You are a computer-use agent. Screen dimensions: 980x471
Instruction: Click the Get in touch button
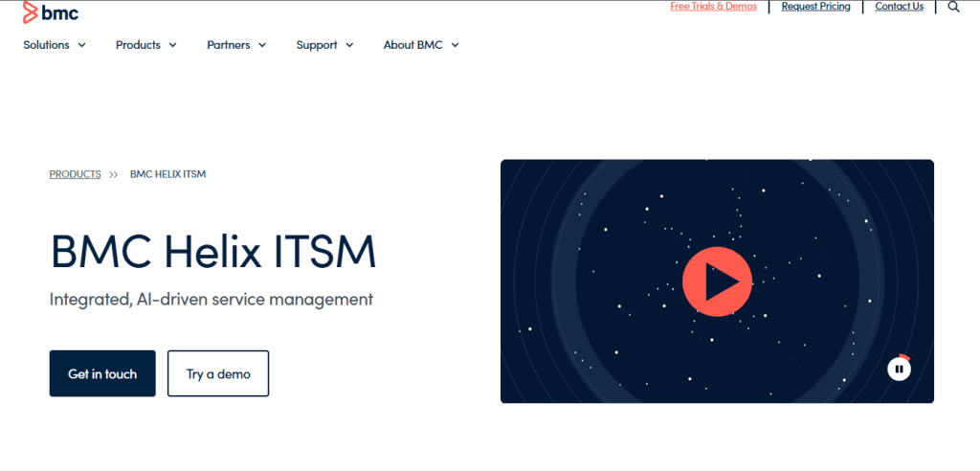102,373
